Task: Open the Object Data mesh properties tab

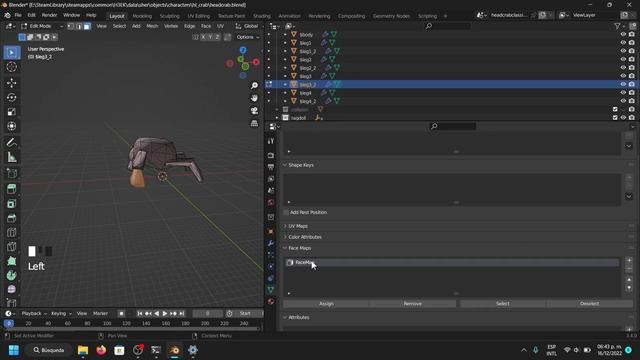Action: click(x=271, y=289)
